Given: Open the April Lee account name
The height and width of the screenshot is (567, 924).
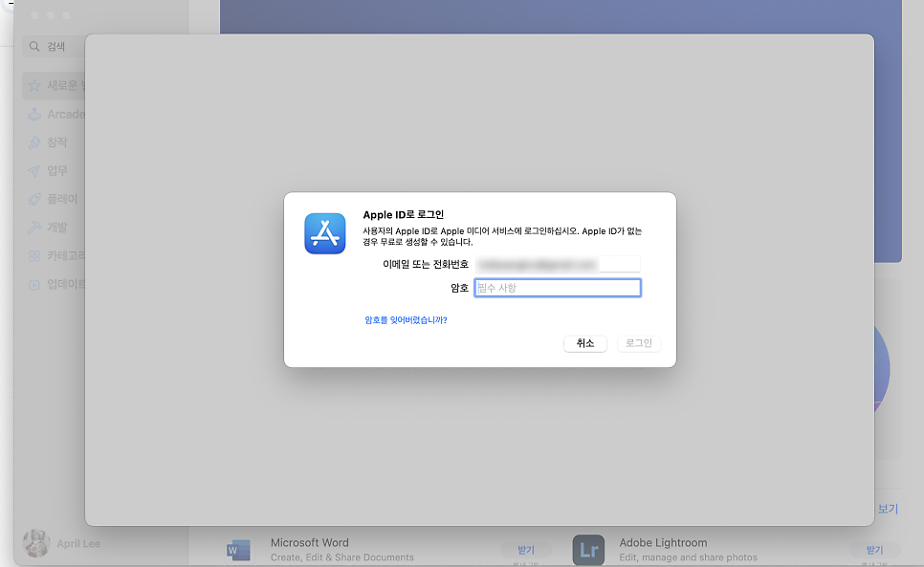Looking at the screenshot, I should pos(78,543).
